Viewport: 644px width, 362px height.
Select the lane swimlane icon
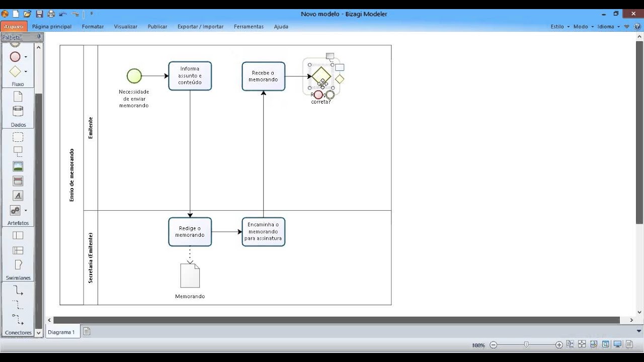click(18, 250)
